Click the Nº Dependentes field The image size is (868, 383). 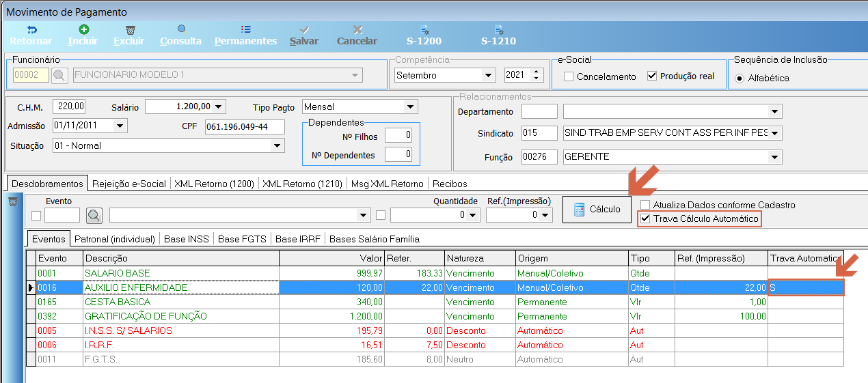coord(399,154)
